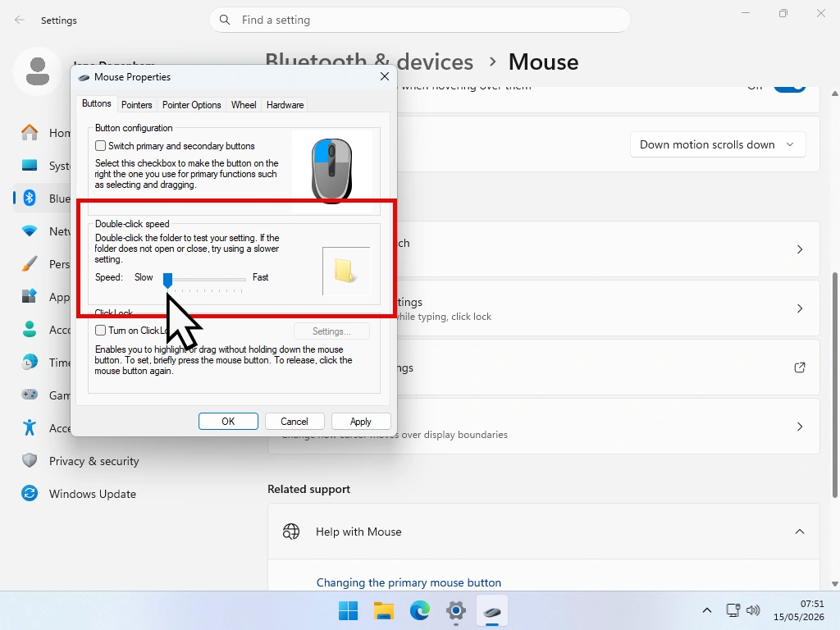Viewport: 840px width, 630px height.
Task: Click Apply in Mouse Properties
Action: pyautogui.click(x=361, y=421)
